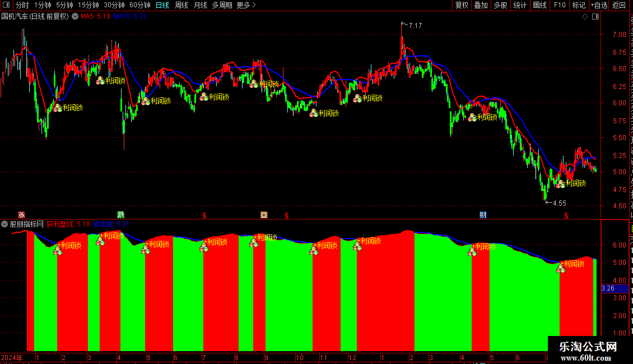Viewport: 633px width, 364px height.
Task: Click the 叠加 overlay button
Action: point(481,5)
